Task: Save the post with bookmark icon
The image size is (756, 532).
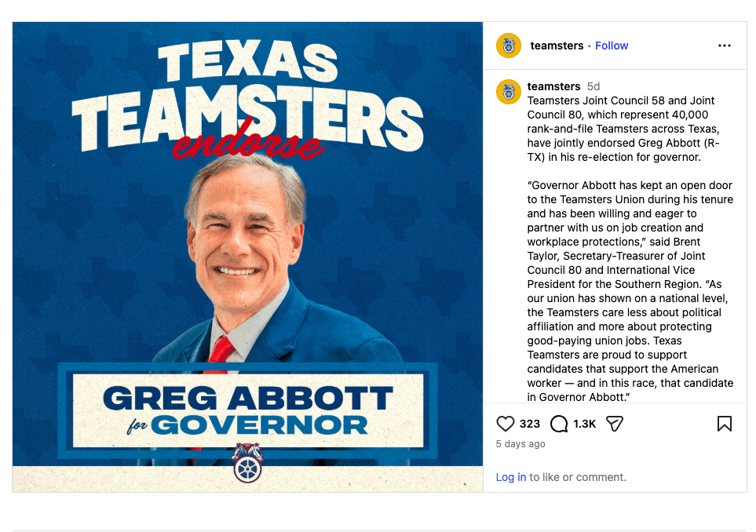Action: pyautogui.click(x=724, y=424)
